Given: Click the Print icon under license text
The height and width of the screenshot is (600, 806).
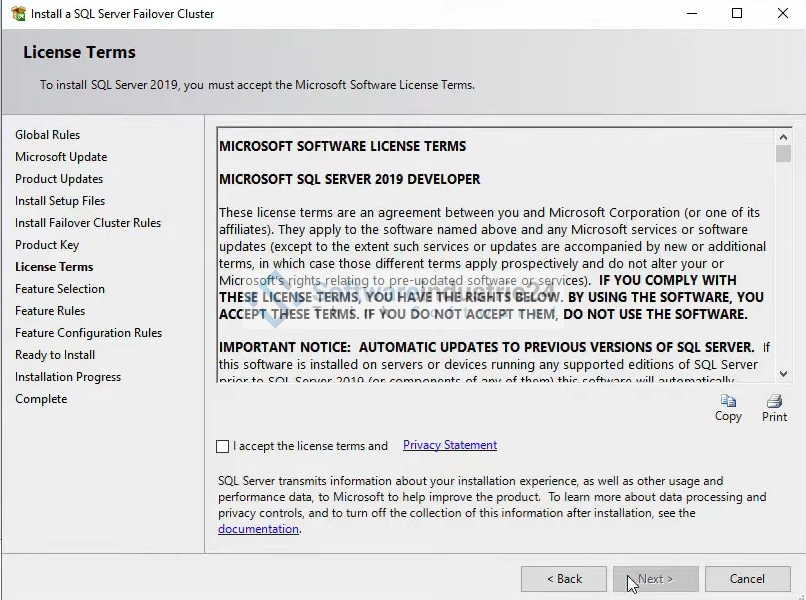Looking at the screenshot, I should (774, 402).
